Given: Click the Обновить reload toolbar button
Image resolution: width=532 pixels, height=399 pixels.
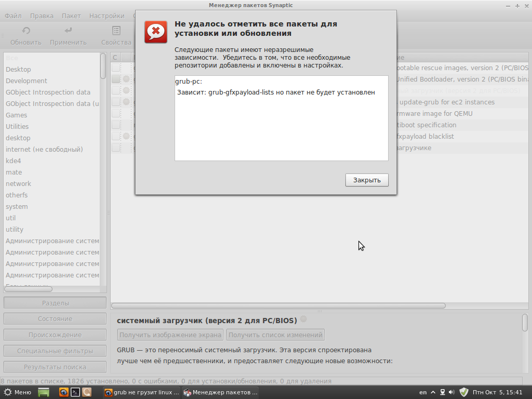Looking at the screenshot, I should click(x=26, y=36).
